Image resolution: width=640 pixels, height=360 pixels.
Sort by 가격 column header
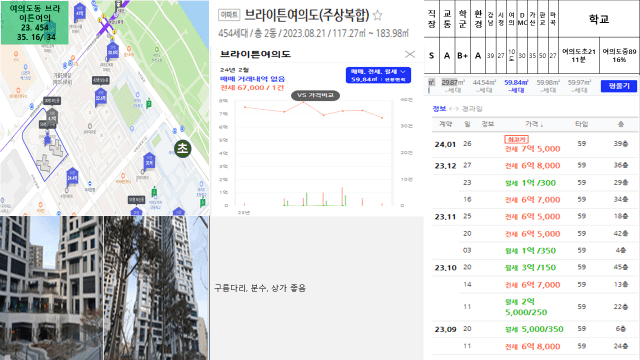534,124
